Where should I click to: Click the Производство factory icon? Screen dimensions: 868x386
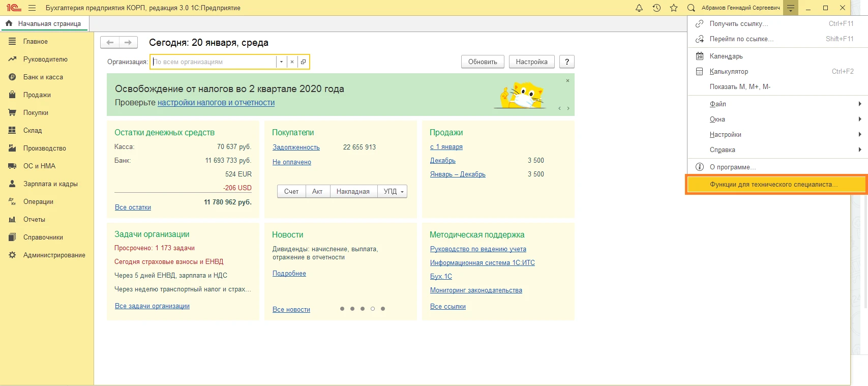pos(12,149)
